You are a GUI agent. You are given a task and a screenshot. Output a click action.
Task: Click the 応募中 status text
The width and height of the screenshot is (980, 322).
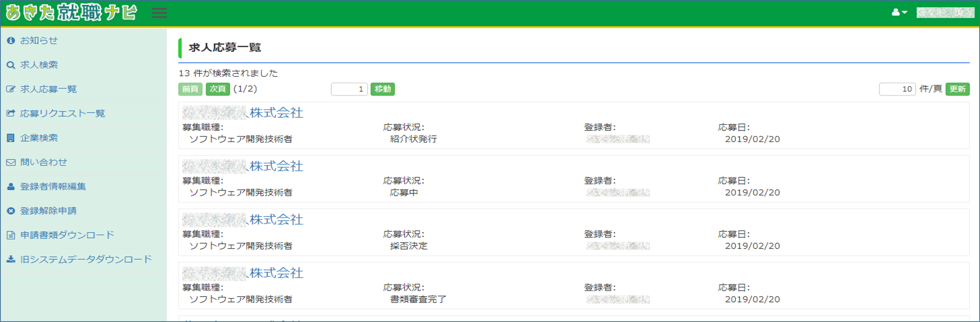pos(404,193)
